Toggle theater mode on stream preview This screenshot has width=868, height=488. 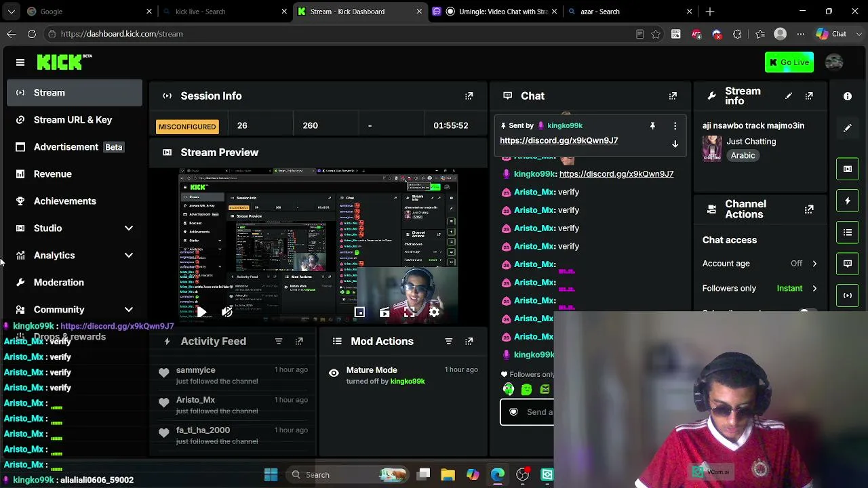pos(384,312)
